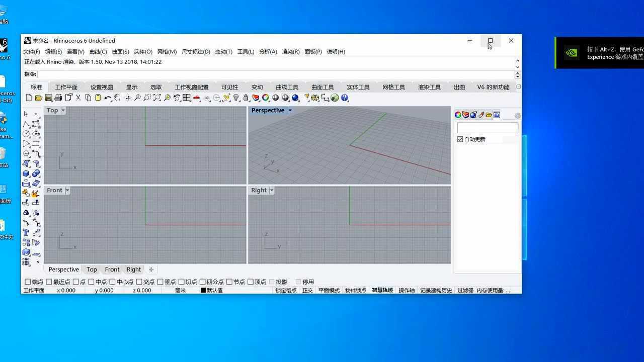
Task: Click the red car Named Views icon
Action: pyautogui.click(x=197, y=98)
